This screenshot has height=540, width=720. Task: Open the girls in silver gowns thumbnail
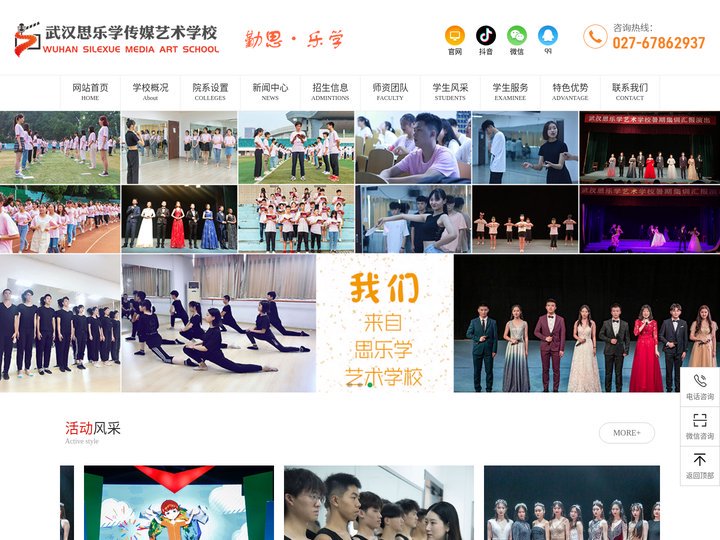572,503
